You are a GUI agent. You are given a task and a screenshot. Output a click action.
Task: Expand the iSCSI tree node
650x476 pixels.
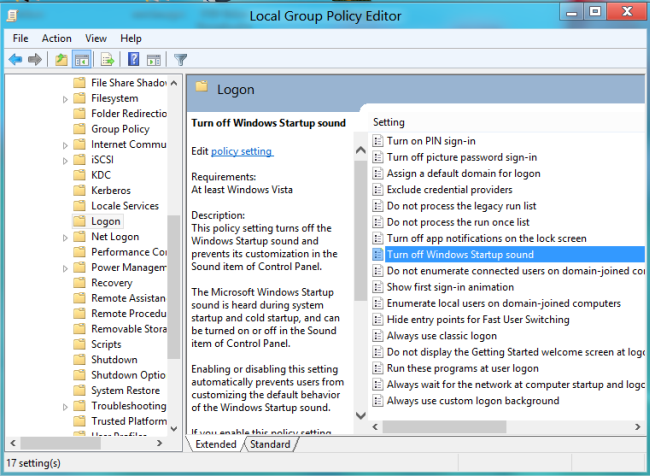click(x=65, y=160)
